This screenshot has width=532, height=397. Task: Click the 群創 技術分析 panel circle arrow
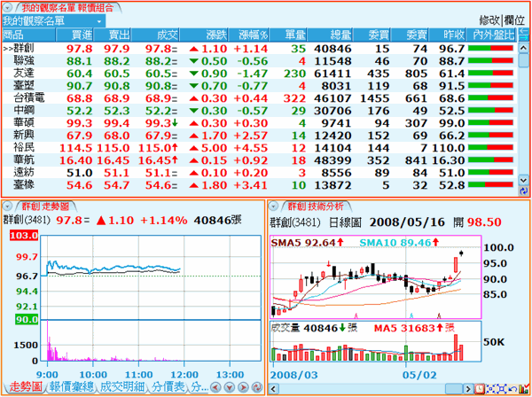click(276, 205)
